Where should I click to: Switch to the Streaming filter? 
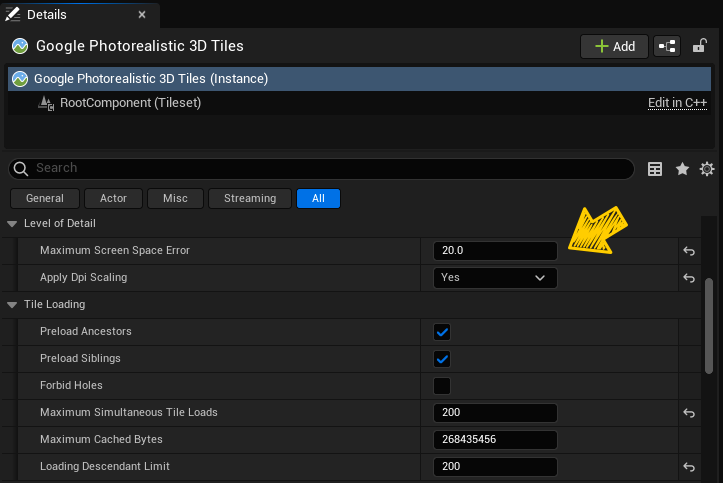tap(250, 199)
